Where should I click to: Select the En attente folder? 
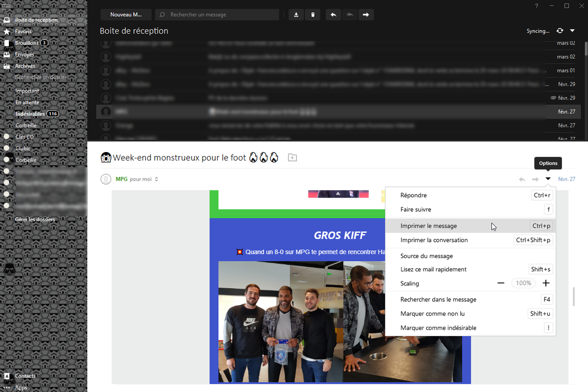pyautogui.click(x=27, y=103)
